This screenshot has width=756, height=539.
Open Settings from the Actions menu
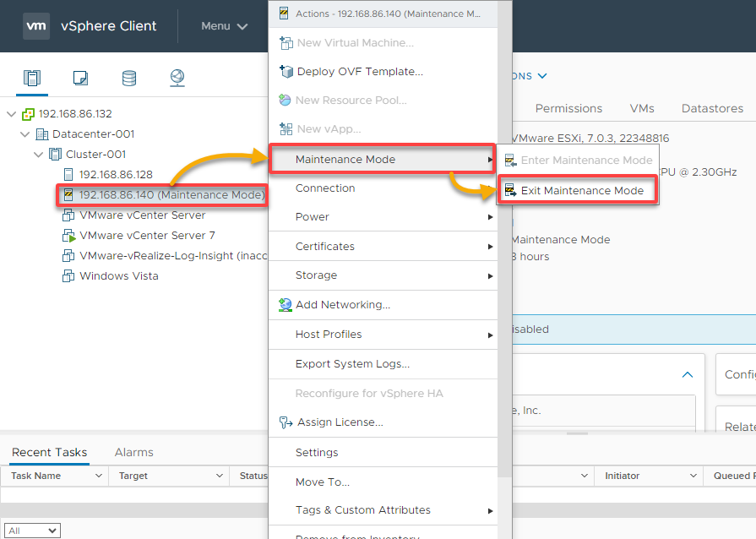pos(383,452)
